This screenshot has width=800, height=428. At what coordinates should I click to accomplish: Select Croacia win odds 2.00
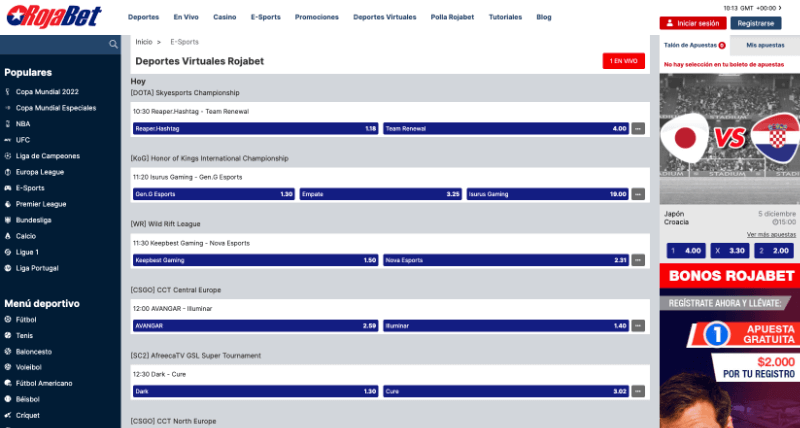pos(774,250)
